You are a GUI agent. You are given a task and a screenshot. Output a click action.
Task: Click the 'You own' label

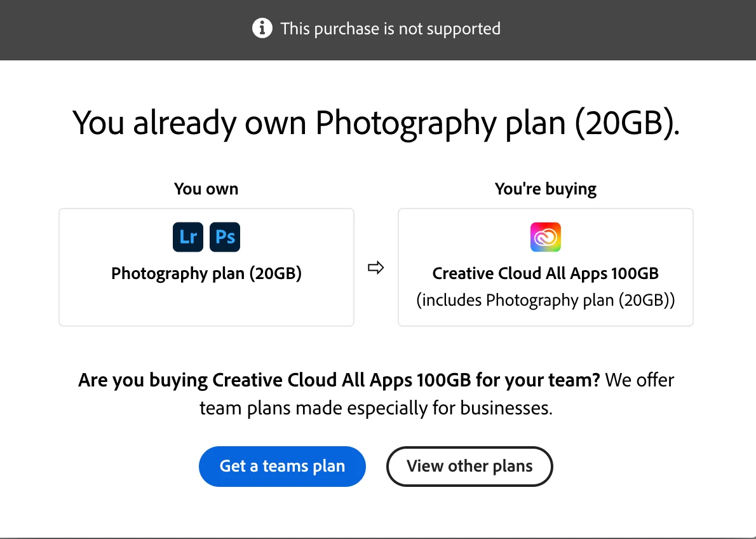pos(206,189)
